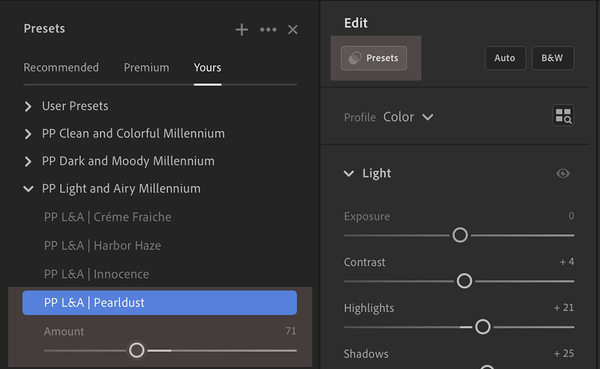Screen dimensions: 600x369
Task: Apply the Créme Fraiche preset
Action: click(x=108, y=217)
